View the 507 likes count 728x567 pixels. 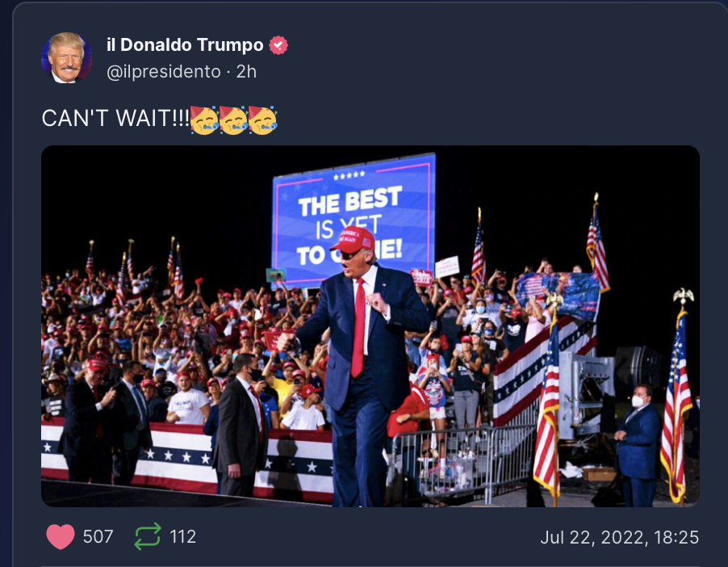coord(98,537)
